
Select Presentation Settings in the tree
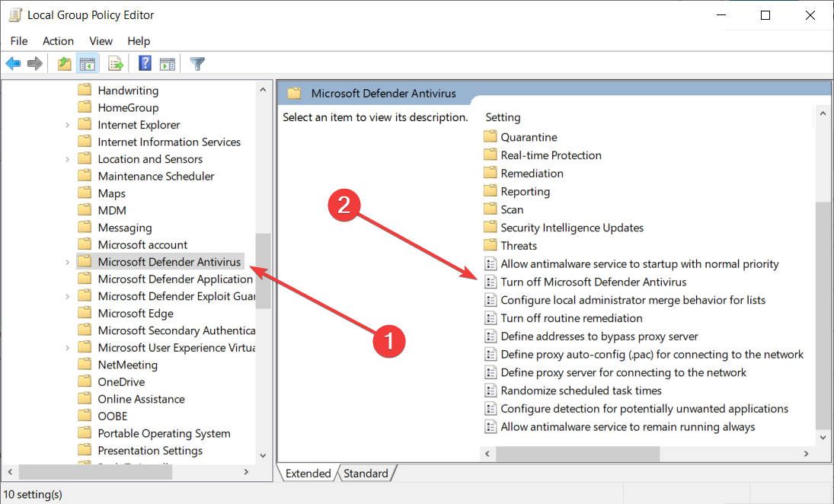pyautogui.click(x=150, y=450)
